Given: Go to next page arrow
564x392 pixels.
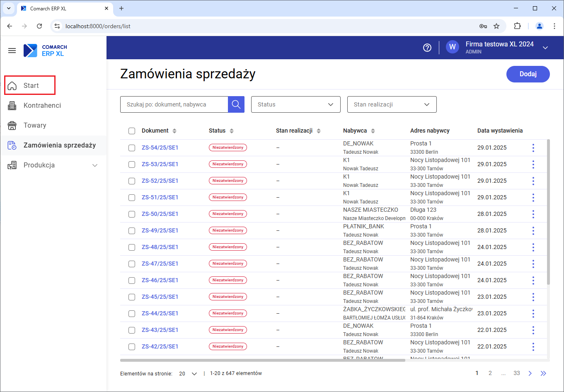Looking at the screenshot, I should (530, 373).
